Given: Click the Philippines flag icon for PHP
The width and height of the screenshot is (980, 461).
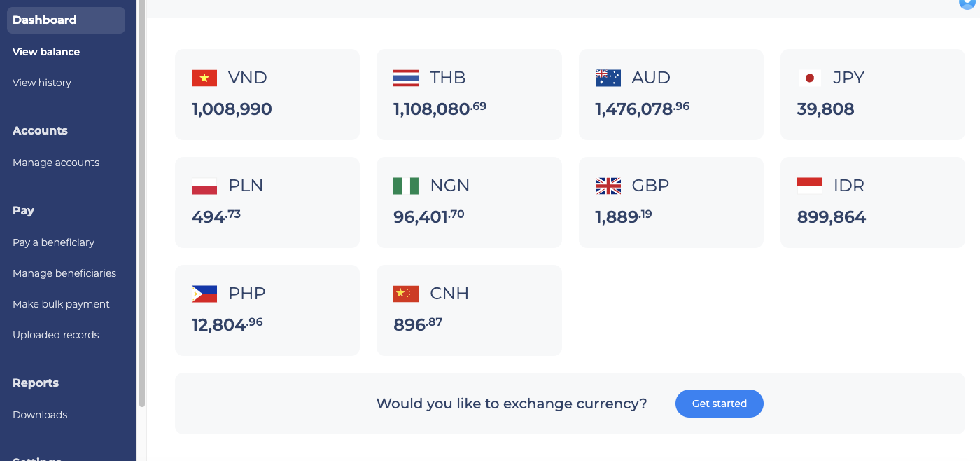Looking at the screenshot, I should pos(204,294).
